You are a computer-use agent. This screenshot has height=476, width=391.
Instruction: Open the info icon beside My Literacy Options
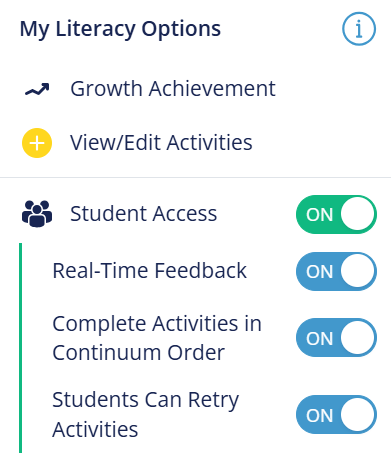[x=359, y=29]
